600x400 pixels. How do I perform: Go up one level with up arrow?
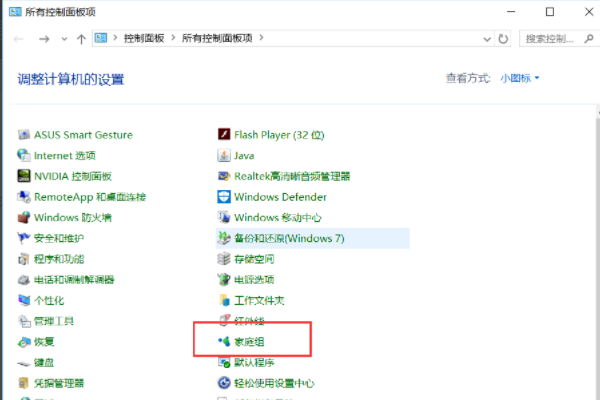(x=81, y=39)
